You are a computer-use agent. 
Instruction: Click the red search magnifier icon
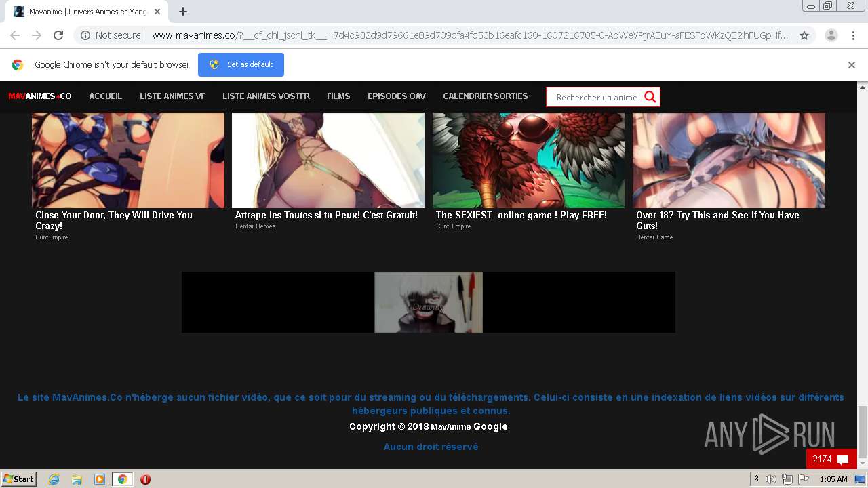650,97
